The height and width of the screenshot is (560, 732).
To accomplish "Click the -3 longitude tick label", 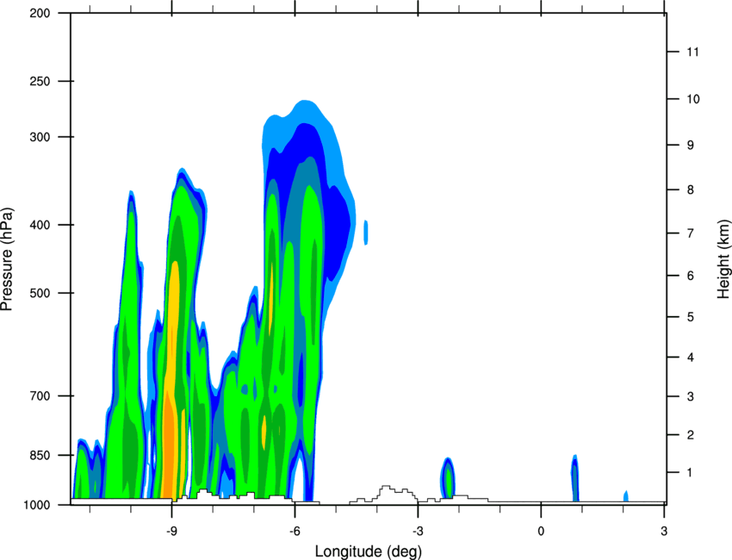I will (418, 532).
